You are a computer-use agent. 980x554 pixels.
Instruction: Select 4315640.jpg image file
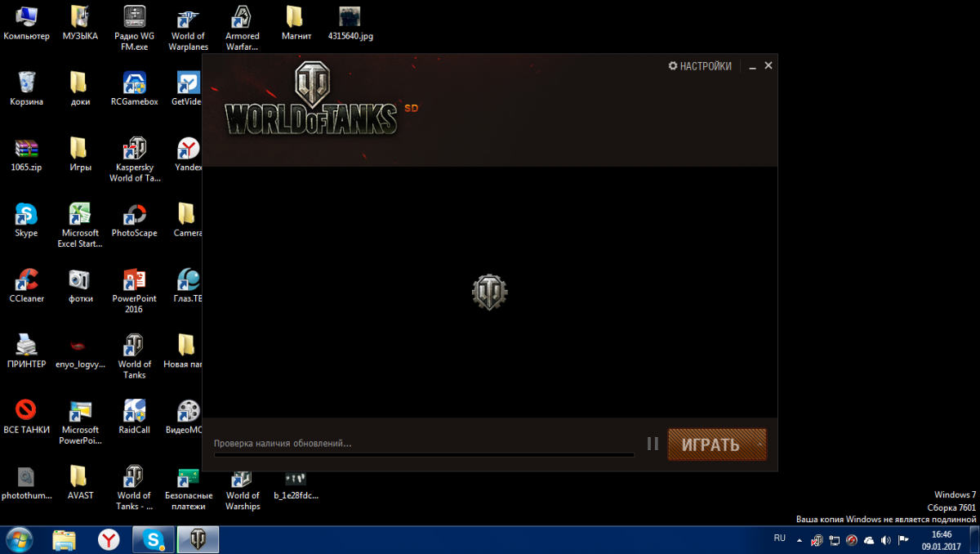350,23
